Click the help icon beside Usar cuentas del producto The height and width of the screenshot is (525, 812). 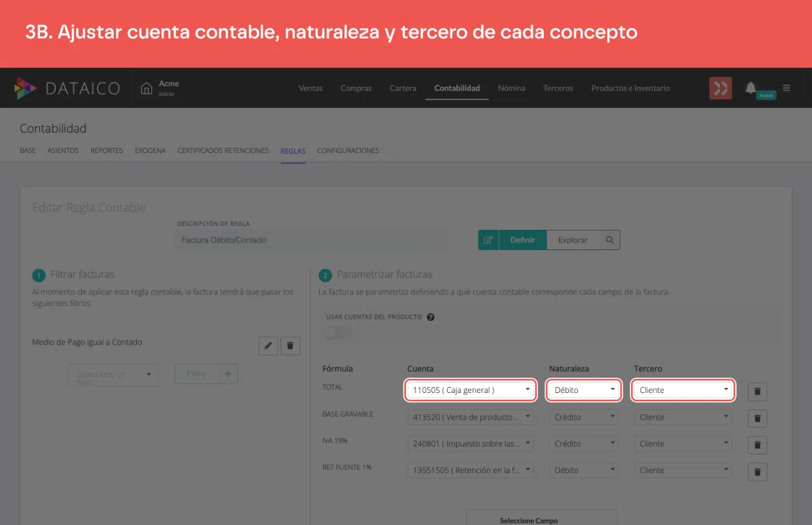[431, 317]
